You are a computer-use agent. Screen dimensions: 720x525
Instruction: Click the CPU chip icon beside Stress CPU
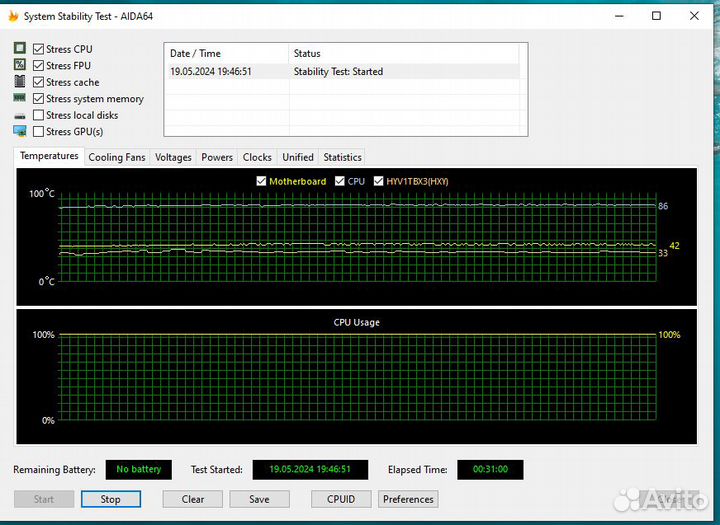[20, 48]
